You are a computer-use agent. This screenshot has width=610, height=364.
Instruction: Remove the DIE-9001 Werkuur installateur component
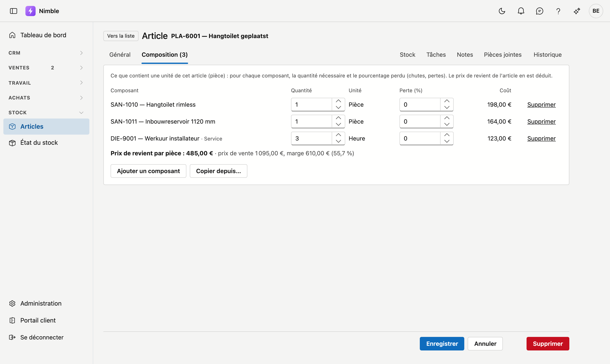(541, 139)
